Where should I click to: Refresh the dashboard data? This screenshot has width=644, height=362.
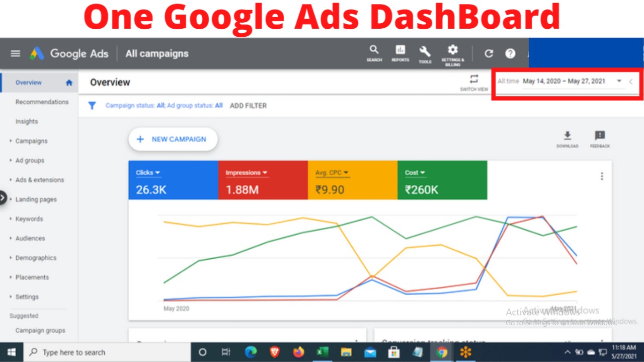pos(489,53)
